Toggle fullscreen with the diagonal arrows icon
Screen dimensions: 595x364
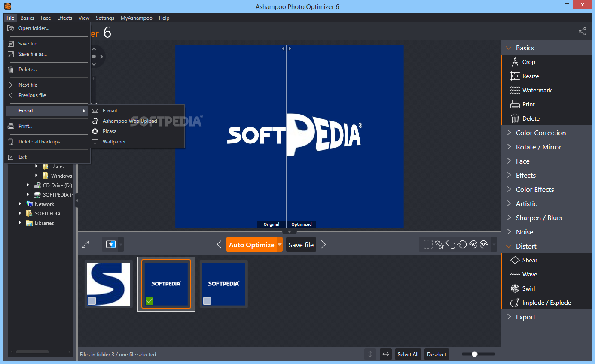click(85, 244)
